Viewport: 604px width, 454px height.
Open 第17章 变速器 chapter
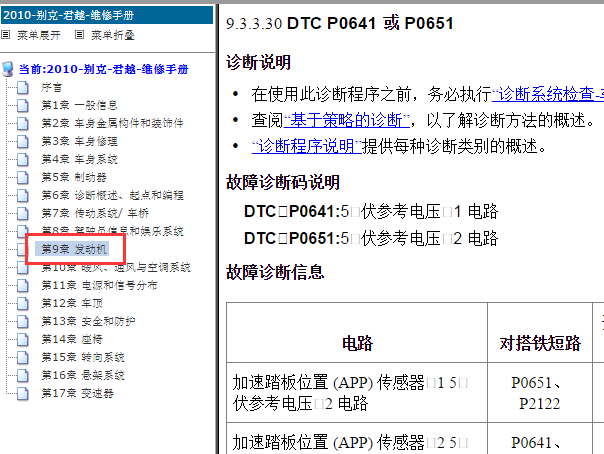tap(77, 393)
